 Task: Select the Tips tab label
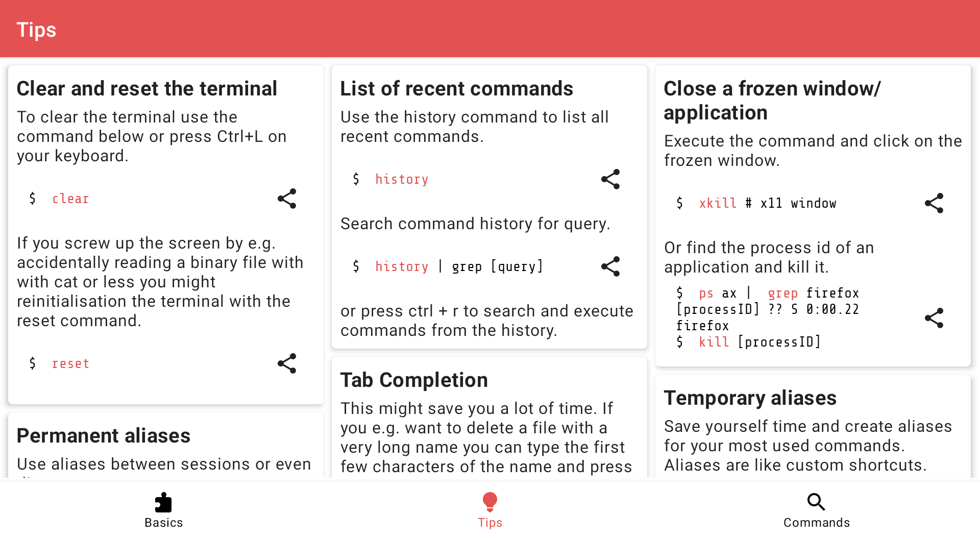point(490,523)
